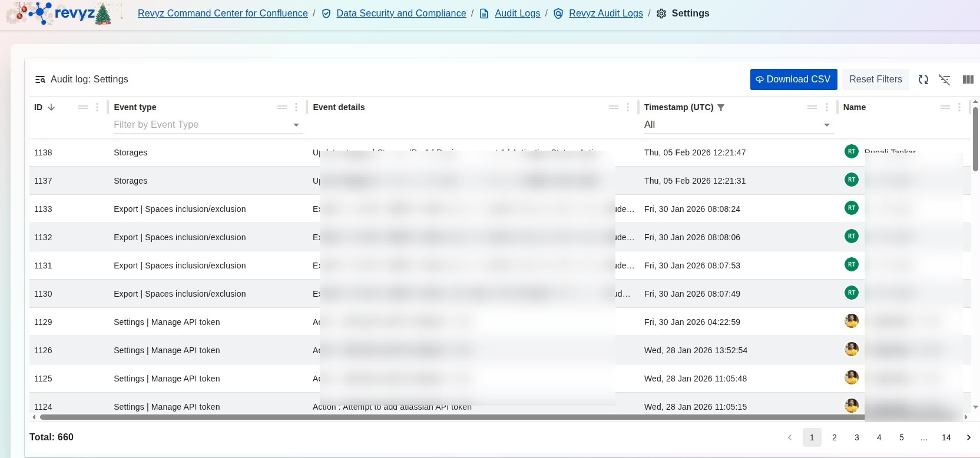Click the Timestamp column filter funnel icon

(x=721, y=108)
